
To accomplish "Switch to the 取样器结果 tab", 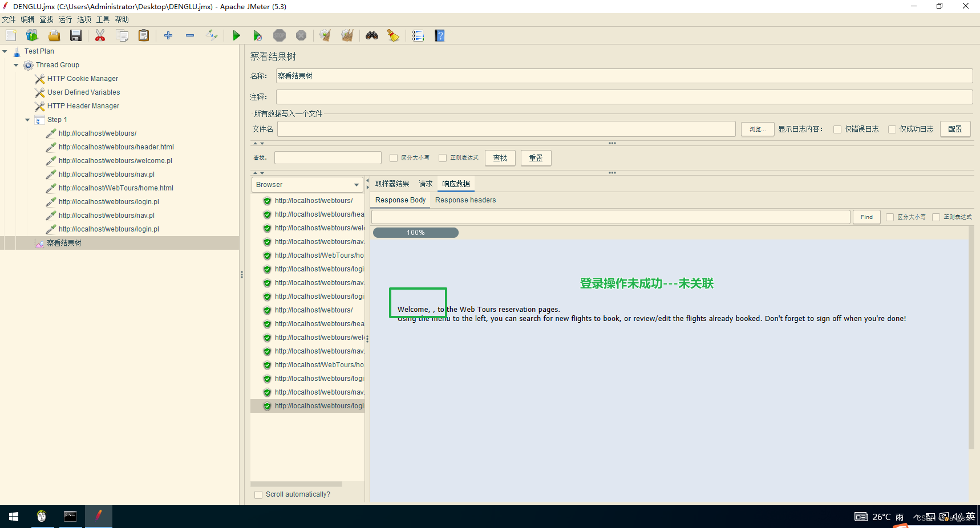I will point(392,184).
